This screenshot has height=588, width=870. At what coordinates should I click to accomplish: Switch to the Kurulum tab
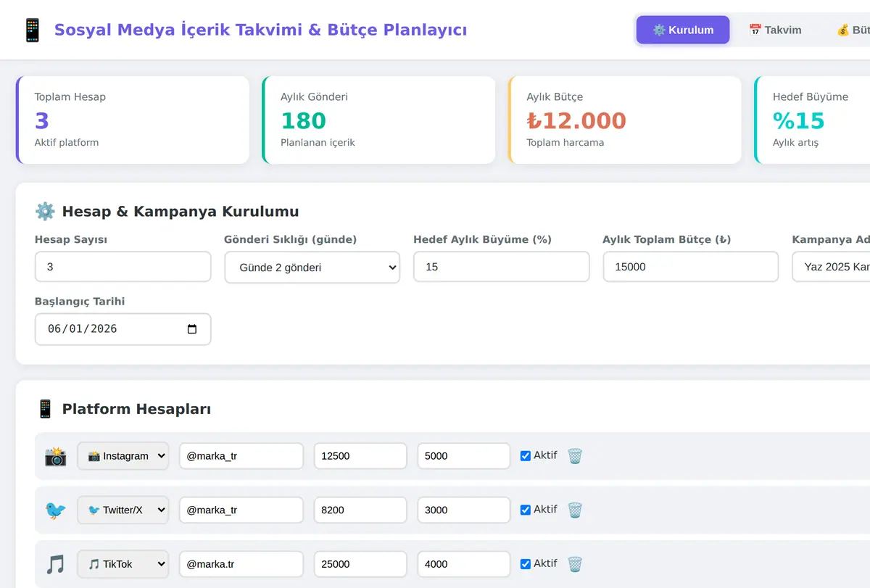pos(683,30)
